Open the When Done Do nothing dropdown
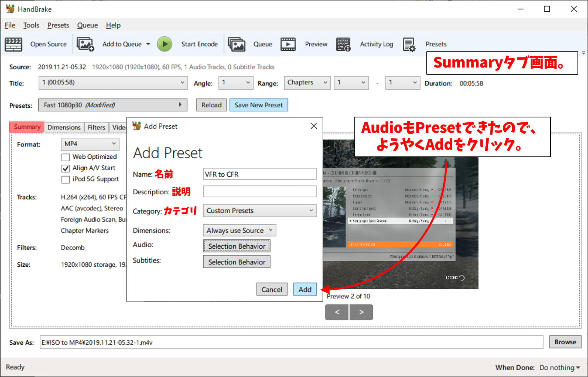The width and height of the screenshot is (588, 377). tap(560, 368)
